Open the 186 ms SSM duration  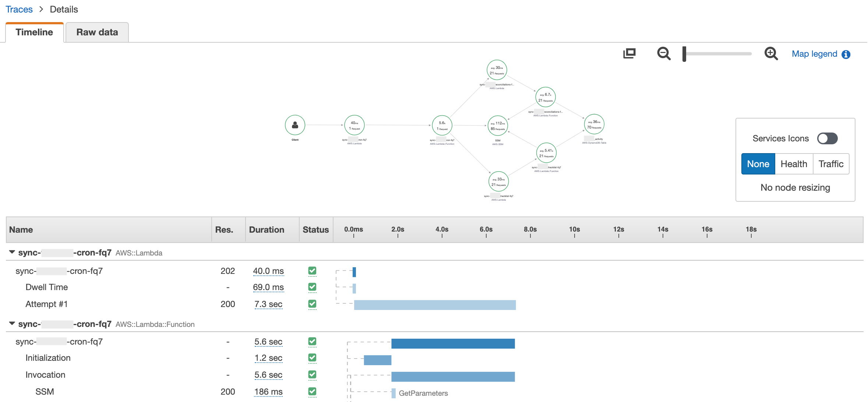(x=268, y=392)
